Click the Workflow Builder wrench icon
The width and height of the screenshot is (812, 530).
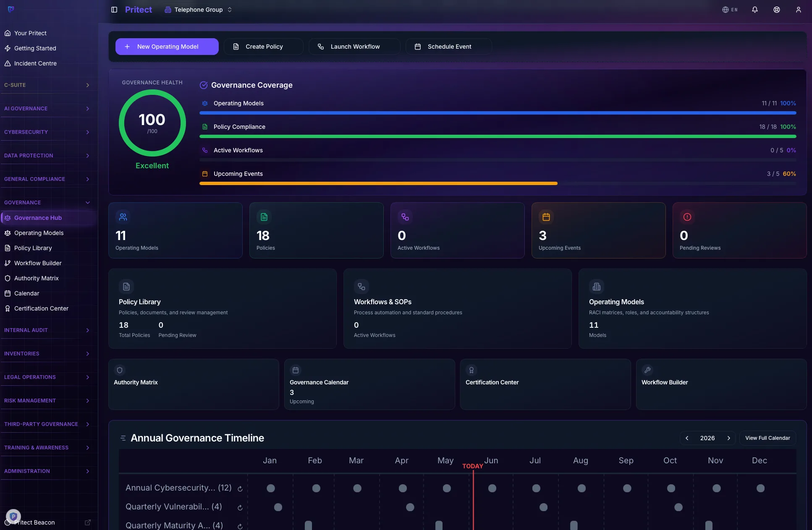coord(647,370)
